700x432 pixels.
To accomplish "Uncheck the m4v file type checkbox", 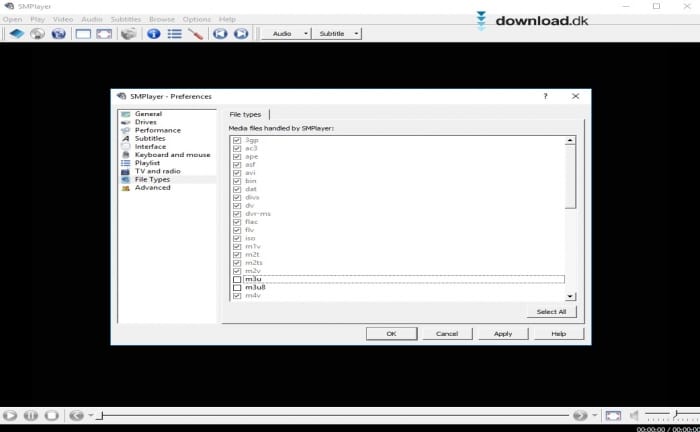I will (237, 295).
